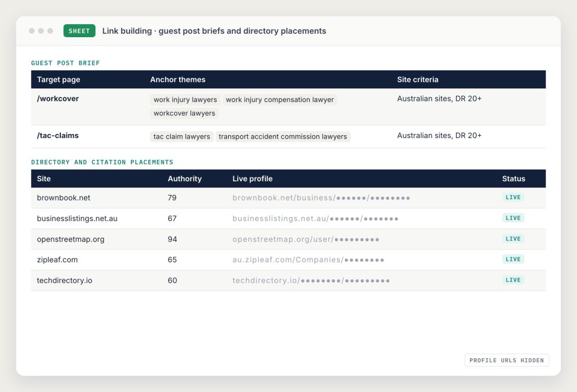This screenshot has width=577, height=392.
Task: Select the brownbook.net site cell
Action: 63,198
